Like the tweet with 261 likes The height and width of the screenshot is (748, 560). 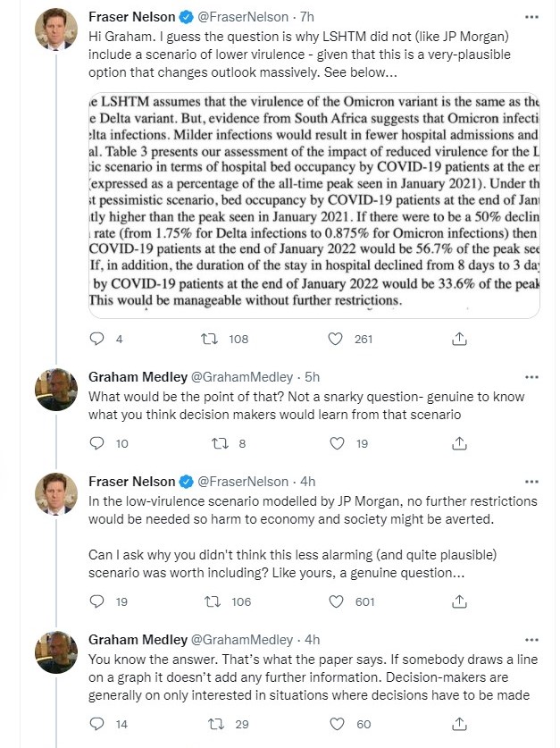[336, 339]
